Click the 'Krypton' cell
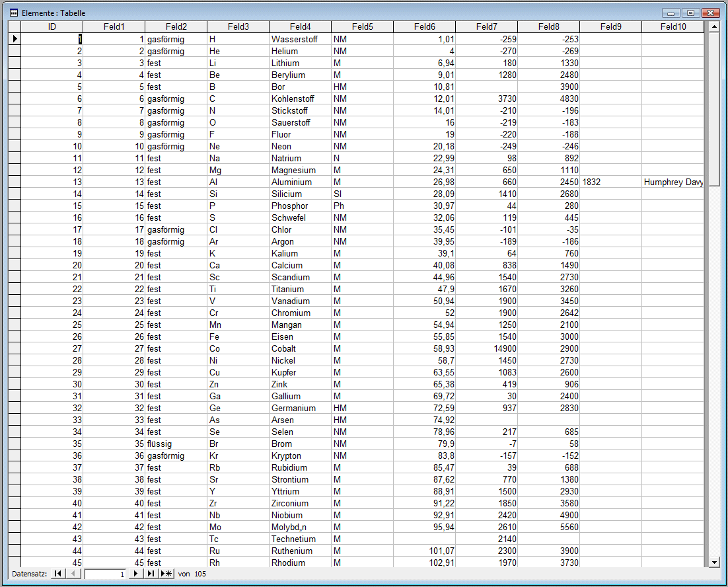The height and width of the screenshot is (587, 728). click(x=301, y=455)
